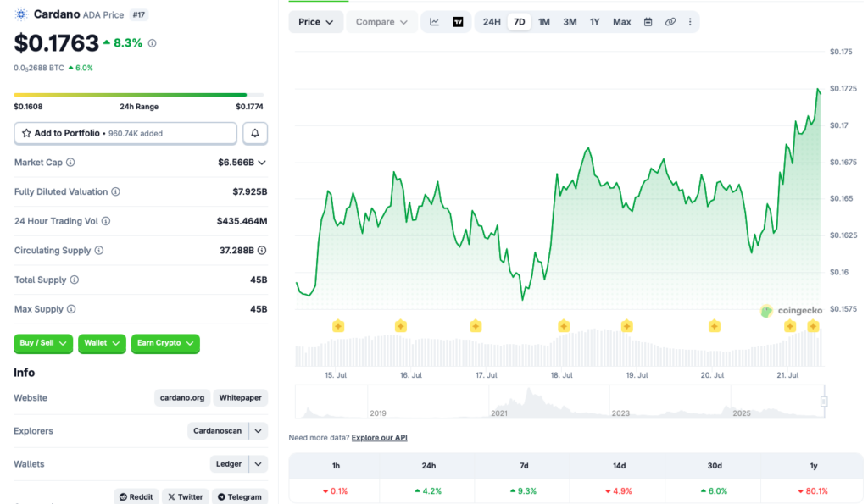Open the Telegram community link

point(240,497)
